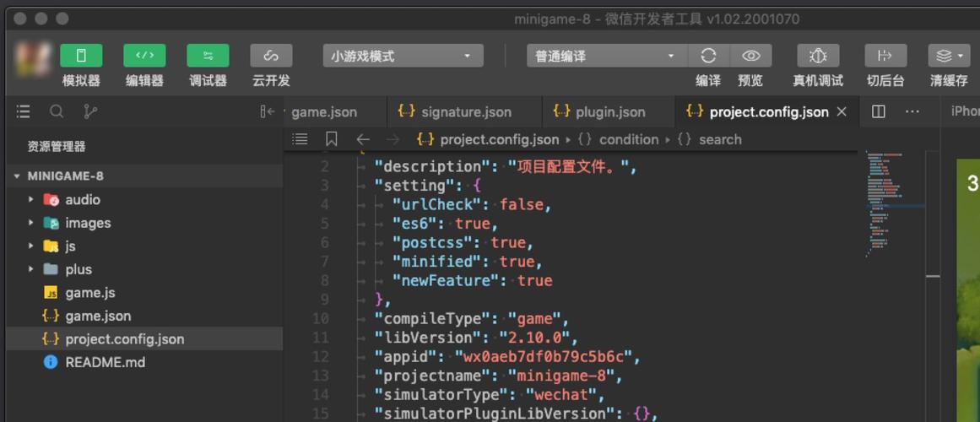The height and width of the screenshot is (422, 980).
Task: Click the condition breadcrumb segment
Action: [x=629, y=139]
